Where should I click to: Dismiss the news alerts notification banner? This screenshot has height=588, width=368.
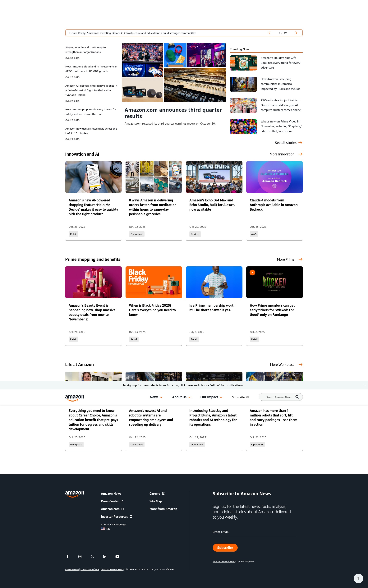365,385
